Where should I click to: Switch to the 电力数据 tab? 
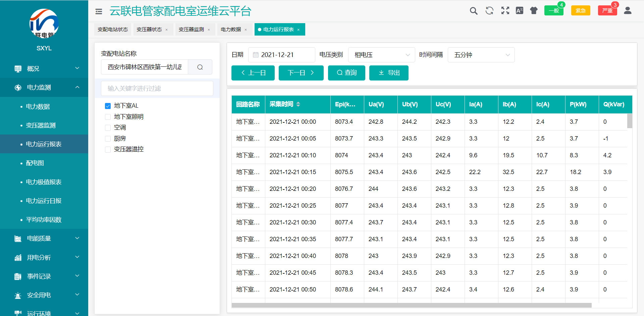[x=231, y=29]
